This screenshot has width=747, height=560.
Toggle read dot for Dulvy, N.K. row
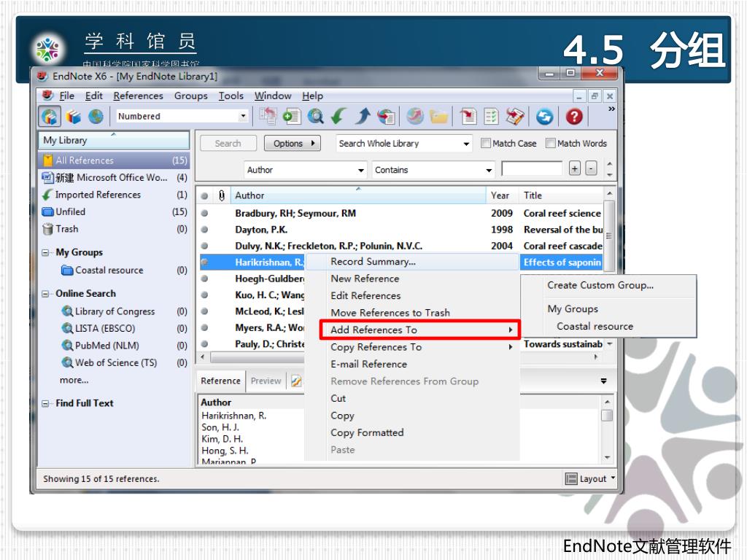point(204,246)
